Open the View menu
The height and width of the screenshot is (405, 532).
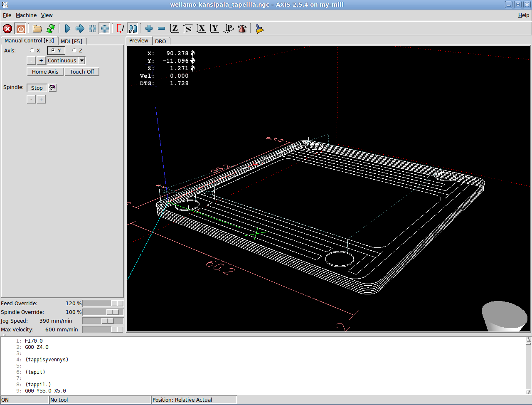coord(47,15)
